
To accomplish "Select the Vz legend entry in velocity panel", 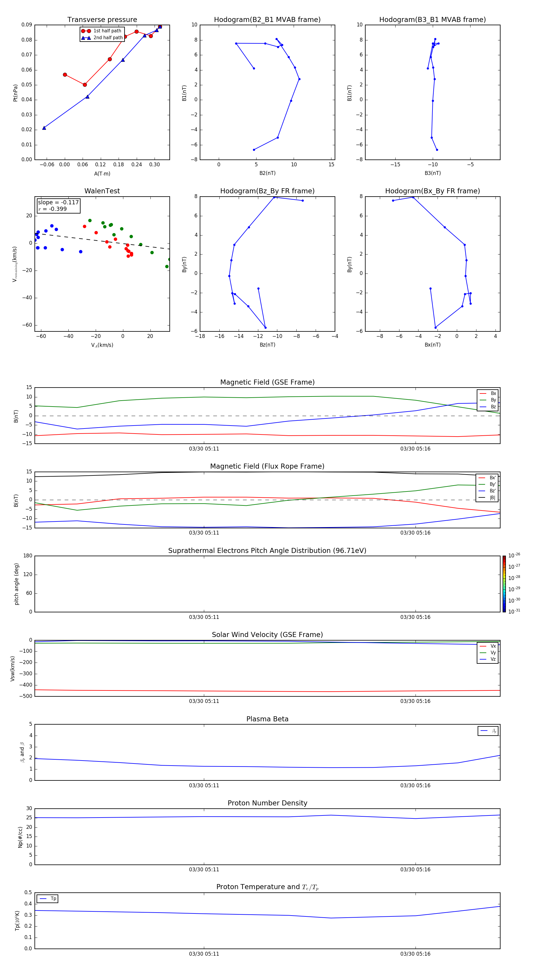I will pyautogui.click(x=488, y=659).
